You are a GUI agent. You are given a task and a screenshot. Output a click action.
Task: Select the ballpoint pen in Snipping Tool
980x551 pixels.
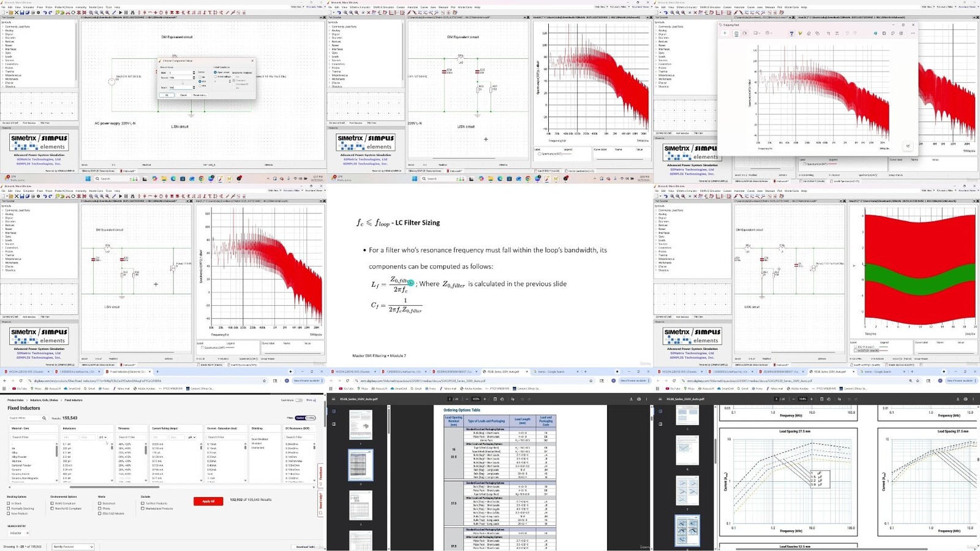pyautogui.click(x=791, y=33)
